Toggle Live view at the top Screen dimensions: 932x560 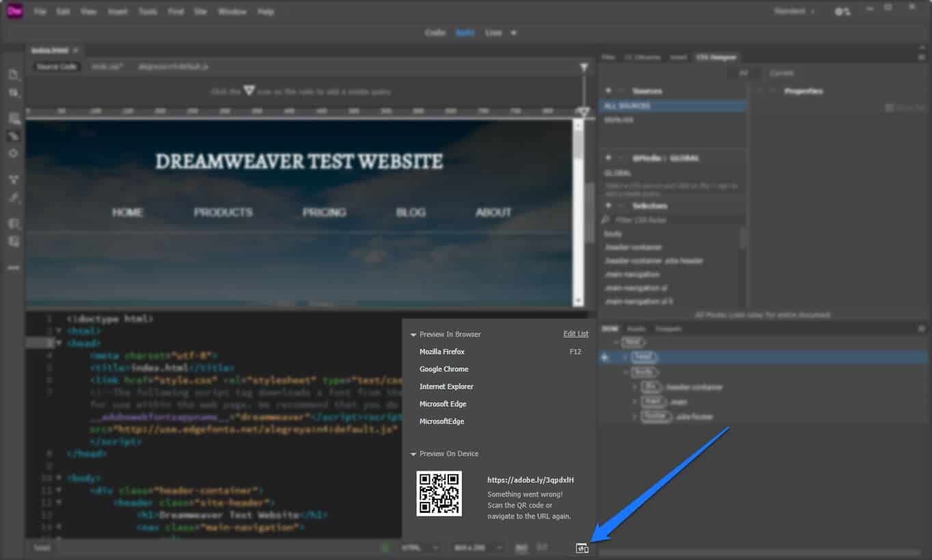click(493, 32)
